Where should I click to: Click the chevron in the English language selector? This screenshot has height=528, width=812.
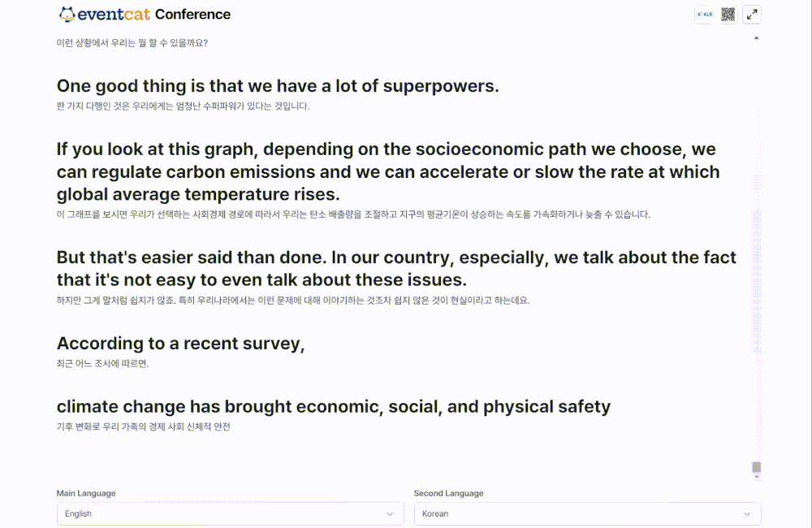(x=390, y=514)
